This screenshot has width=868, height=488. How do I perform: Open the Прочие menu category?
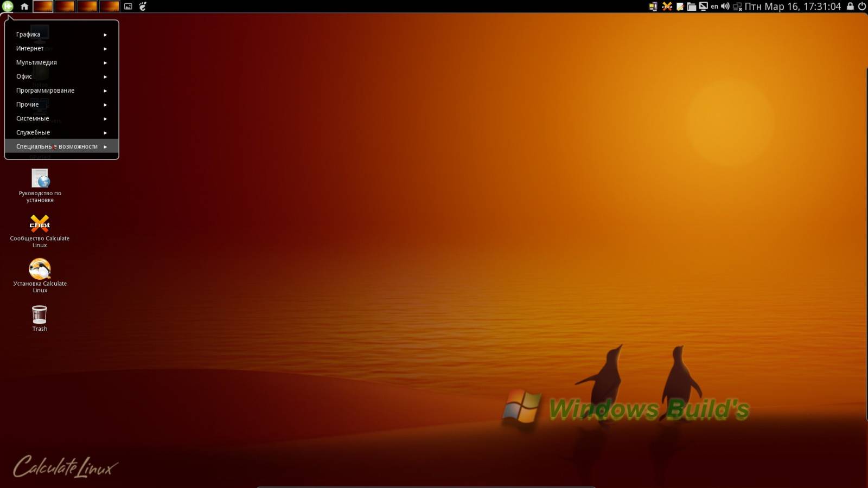(x=61, y=105)
